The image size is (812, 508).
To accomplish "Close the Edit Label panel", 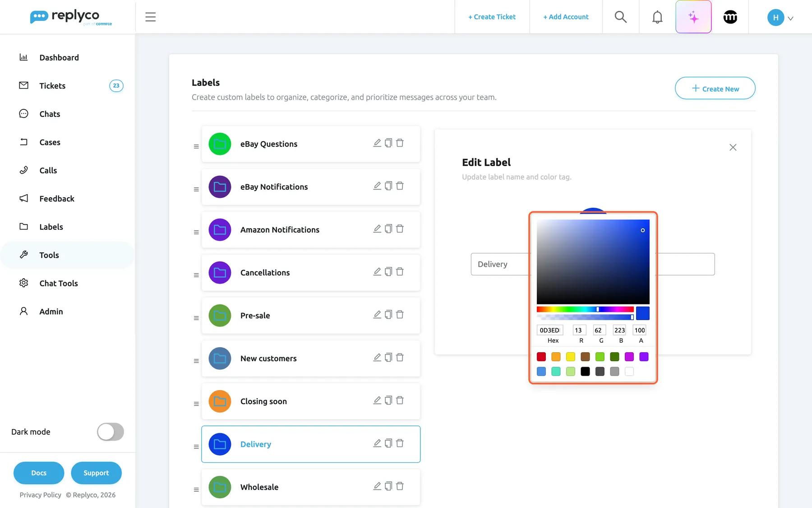I will pos(733,147).
